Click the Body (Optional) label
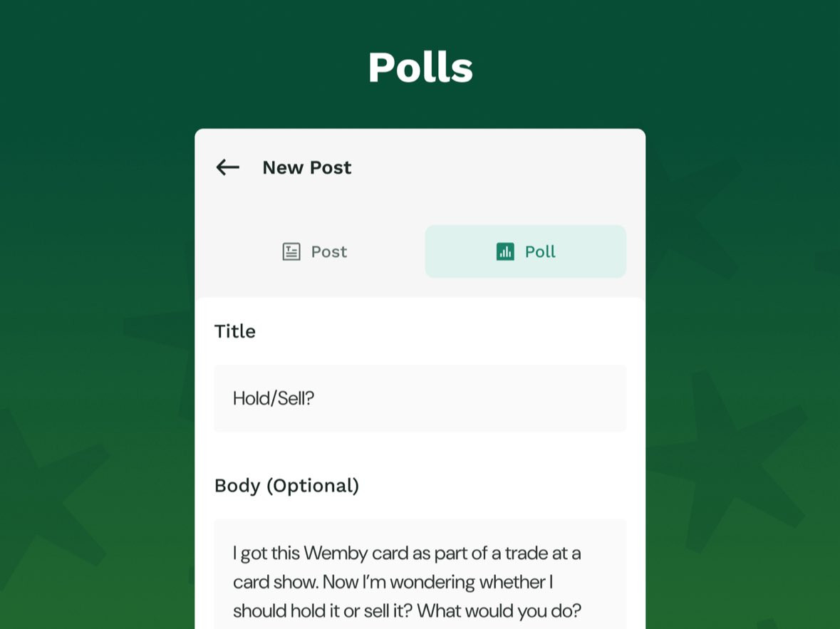This screenshot has height=629, width=840. 286,486
